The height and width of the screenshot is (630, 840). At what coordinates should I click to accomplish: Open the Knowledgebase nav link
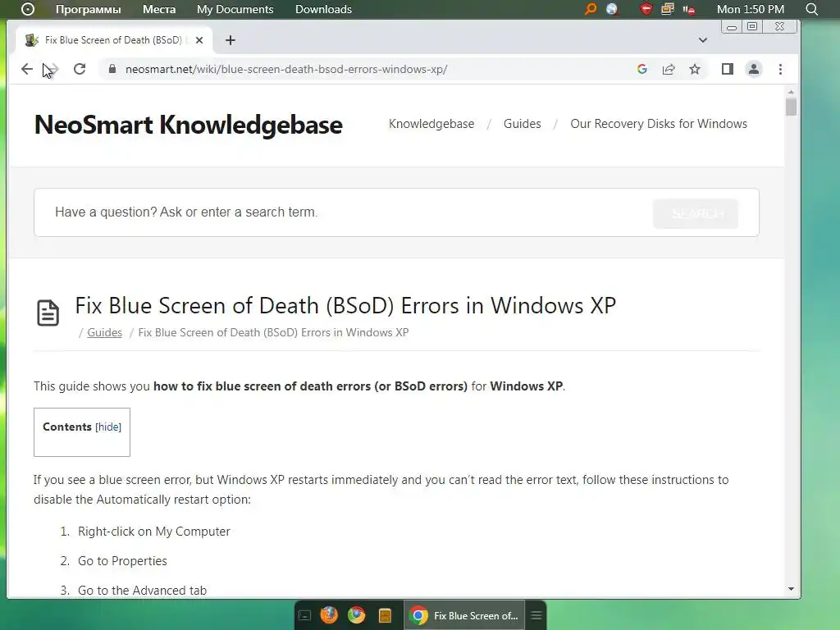click(x=431, y=124)
